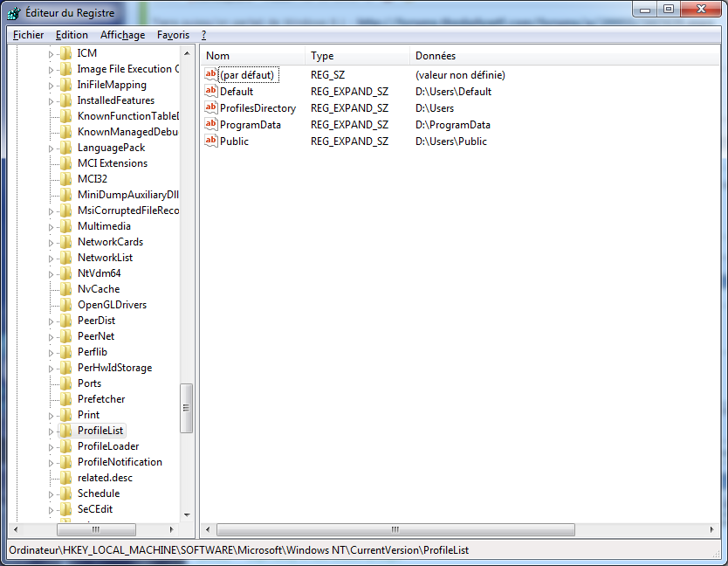Click the ProfileList folder icon
Viewport: 728px width, 566px height.
pyautogui.click(x=66, y=431)
